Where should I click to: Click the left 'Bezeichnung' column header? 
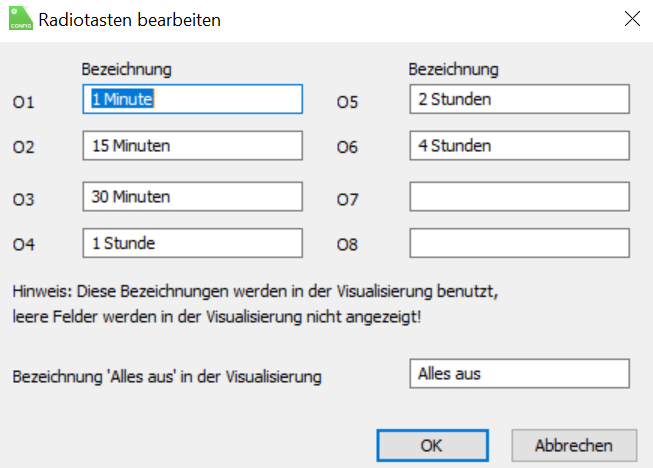click(x=126, y=70)
